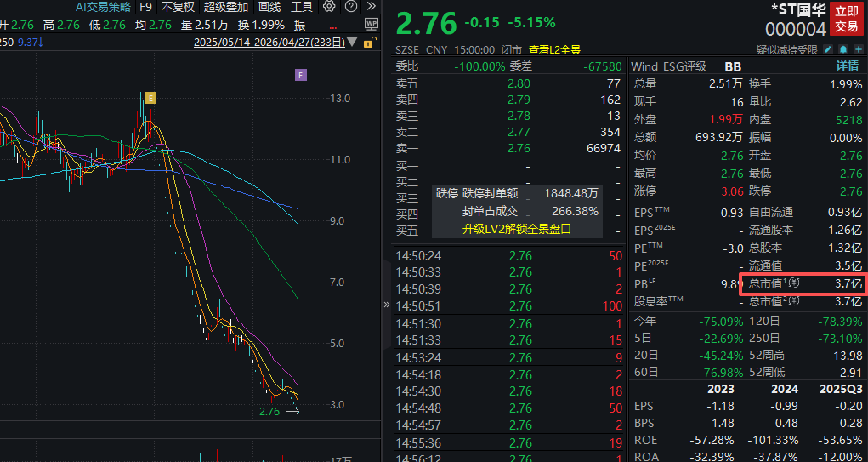
Task: Toggle currency icon beside 总市值1
Action: [794, 282]
